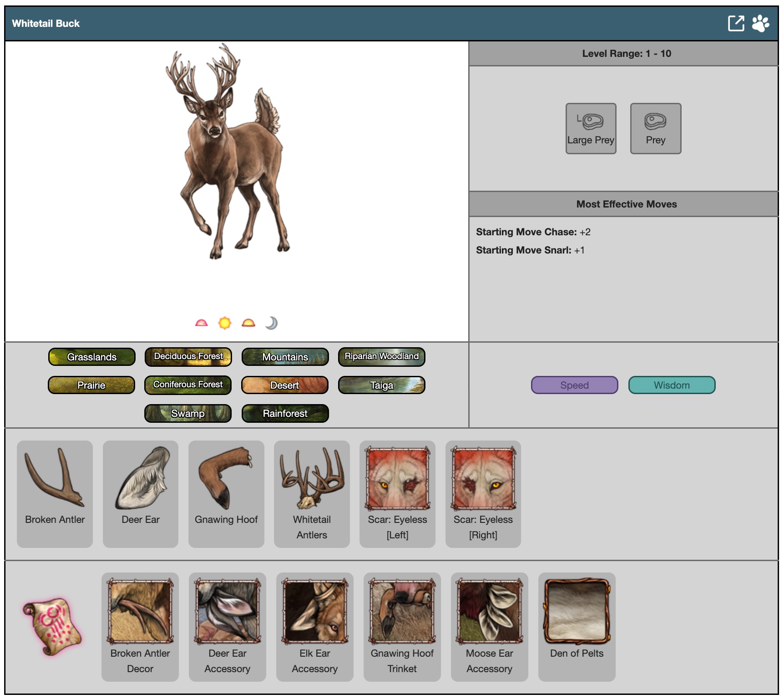The width and height of the screenshot is (784, 699).
Task: Open the Broken Antler item
Action: point(55,493)
